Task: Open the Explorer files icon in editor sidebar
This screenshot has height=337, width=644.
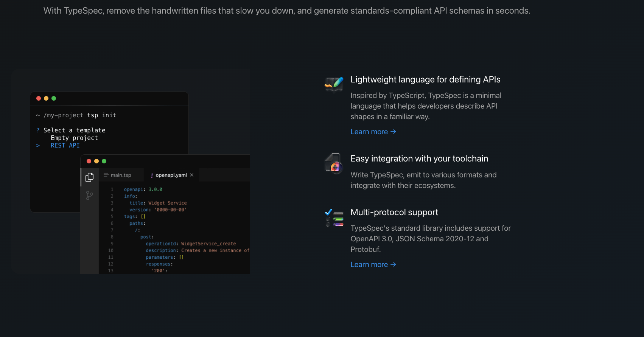Action: click(90, 177)
